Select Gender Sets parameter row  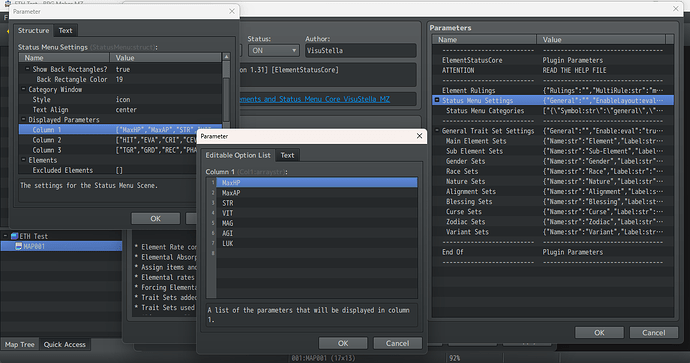coord(553,161)
